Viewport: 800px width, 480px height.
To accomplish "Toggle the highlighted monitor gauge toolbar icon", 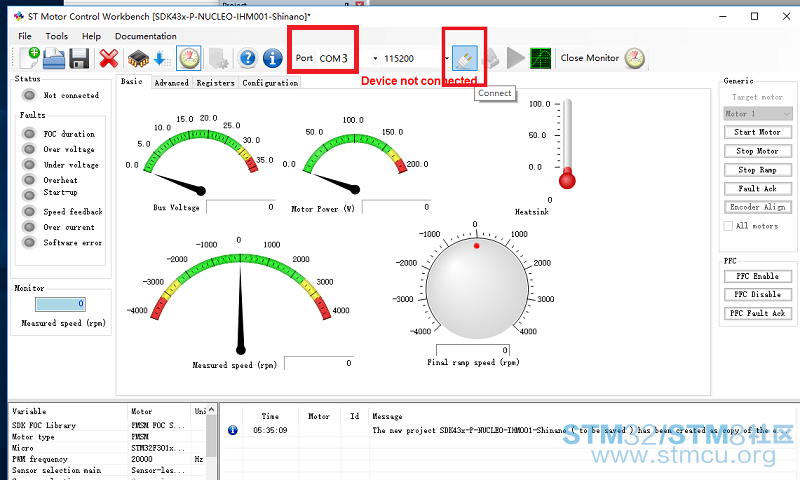I will point(189,58).
